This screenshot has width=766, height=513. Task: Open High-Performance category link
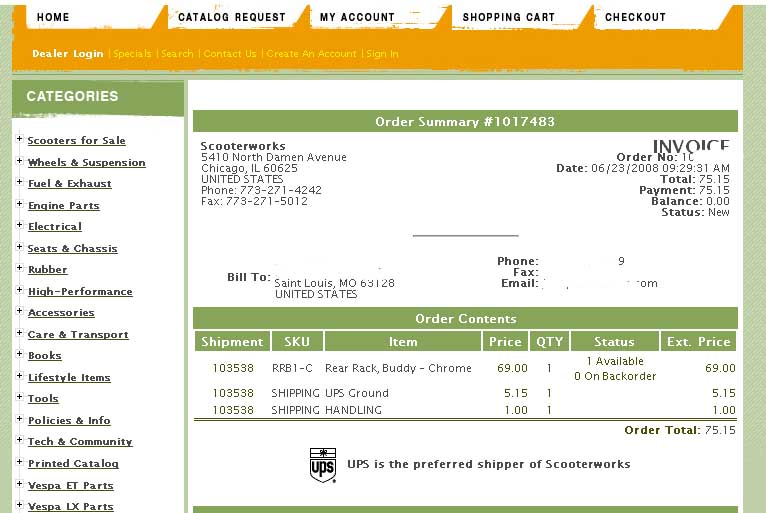[x=80, y=292]
